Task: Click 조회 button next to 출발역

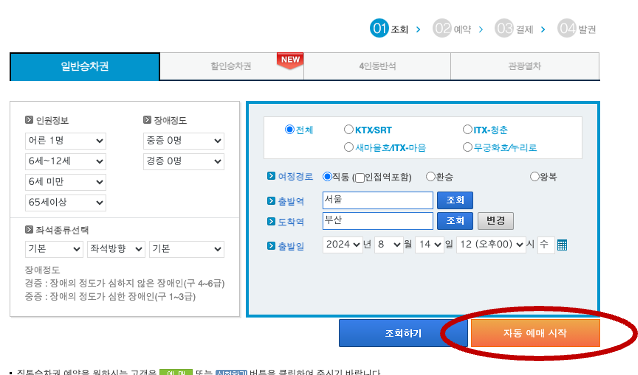Action: pyautogui.click(x=454, y=200)
